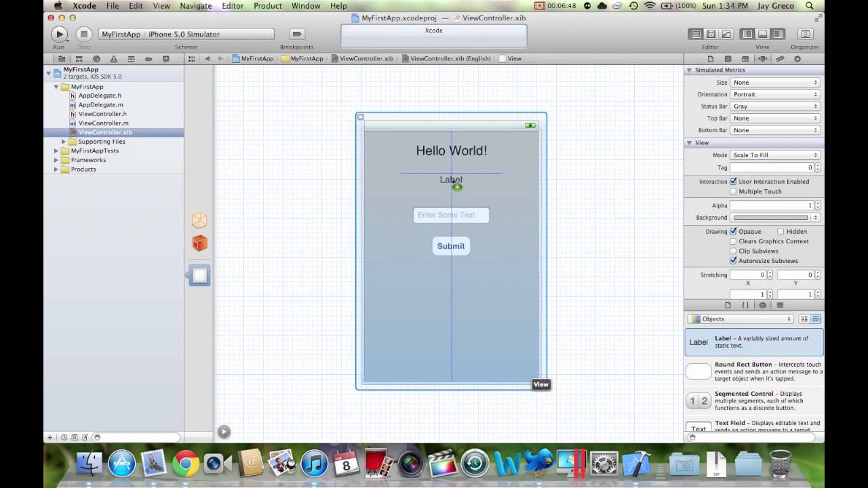
Task: Show the debug area view button
Action: (762, 34)
